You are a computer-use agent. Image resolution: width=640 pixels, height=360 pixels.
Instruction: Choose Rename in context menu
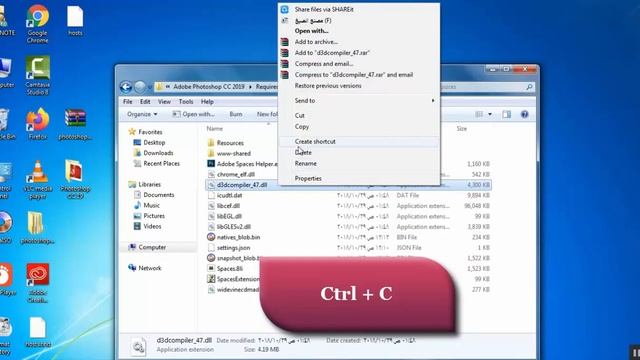tap(306, 164)
